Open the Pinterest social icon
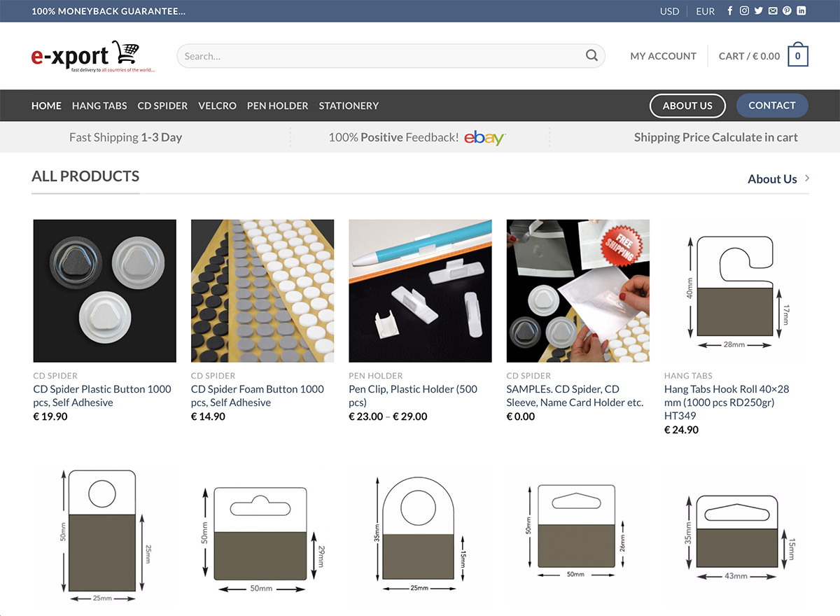Image resolution: width=840 pixels, height=616 pixels. 787,10
